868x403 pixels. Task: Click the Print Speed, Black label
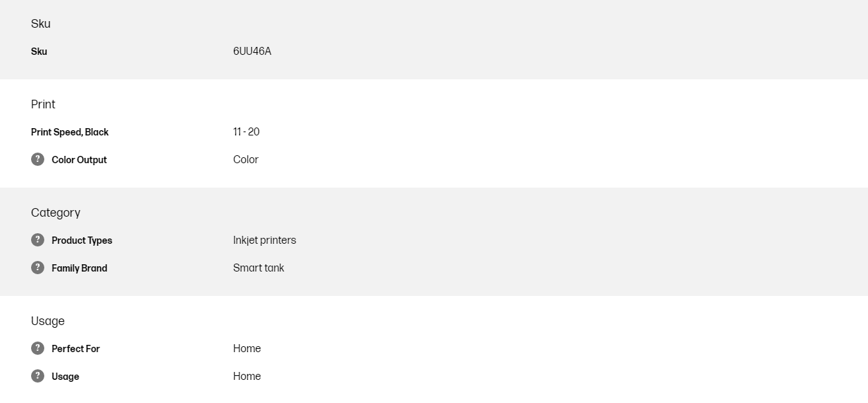[x=69, y=132]
